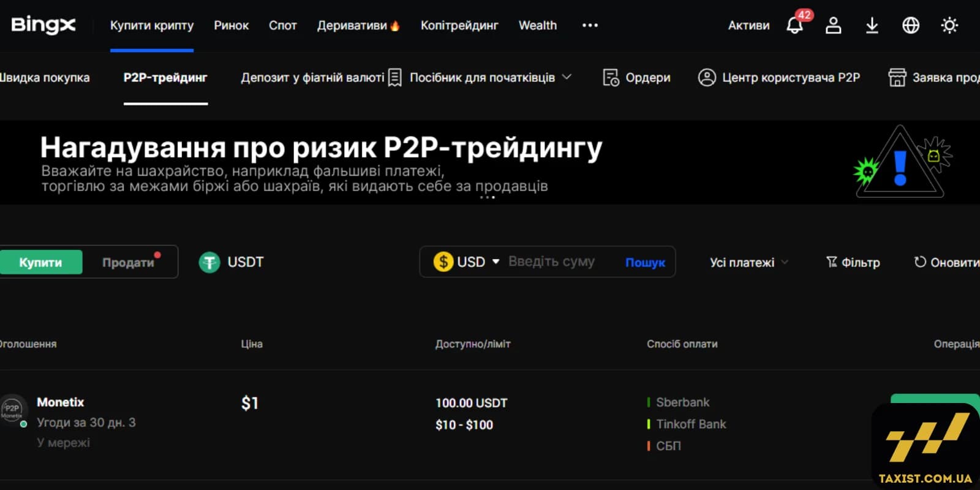Open the Спот menu
The width and height of the screenshot is (980, 490).
click(282, 26)
